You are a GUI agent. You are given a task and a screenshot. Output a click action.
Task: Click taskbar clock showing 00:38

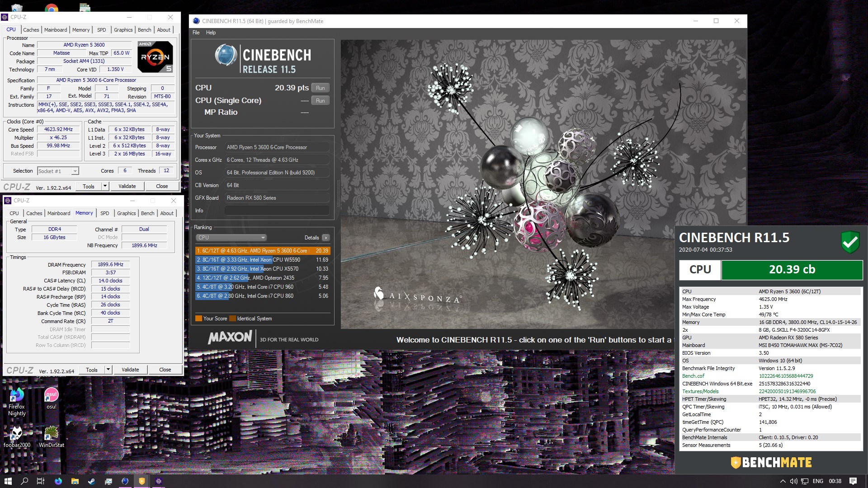pos(835,481)
